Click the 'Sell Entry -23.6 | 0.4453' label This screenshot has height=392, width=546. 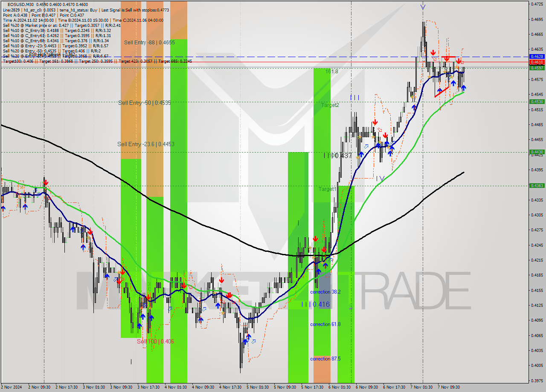146,144
